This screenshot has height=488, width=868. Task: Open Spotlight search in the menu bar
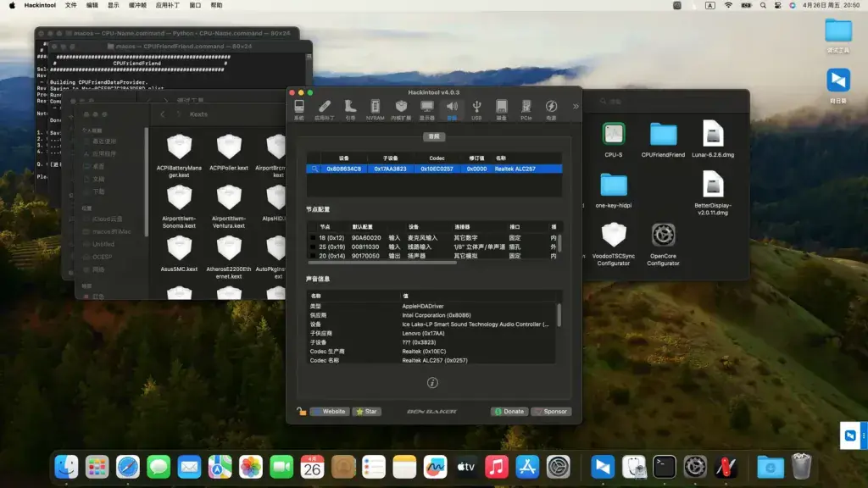pyautogui.click(x=763, y=6)
